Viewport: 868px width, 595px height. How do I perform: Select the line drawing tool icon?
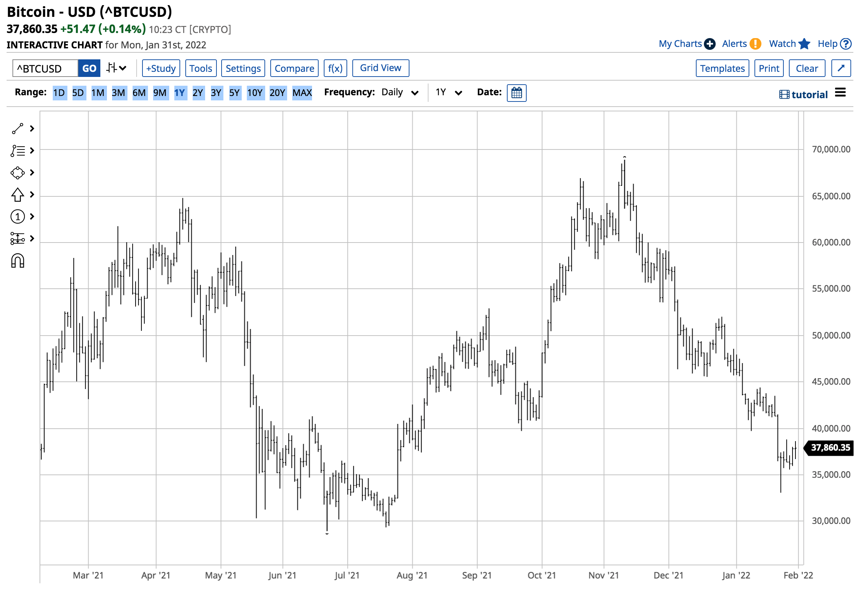click(x=18, y=129)
